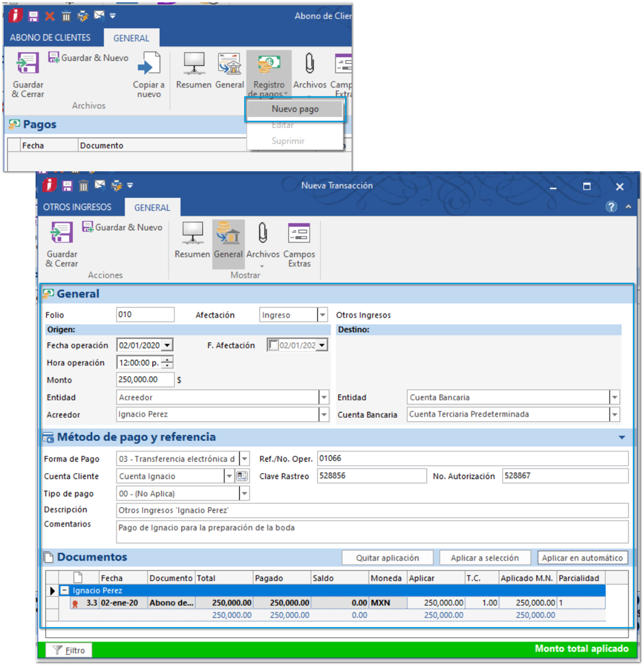Expand the Forma de Pago dropdown
This screenshot has height=666, width=644.
coord(245,459)
